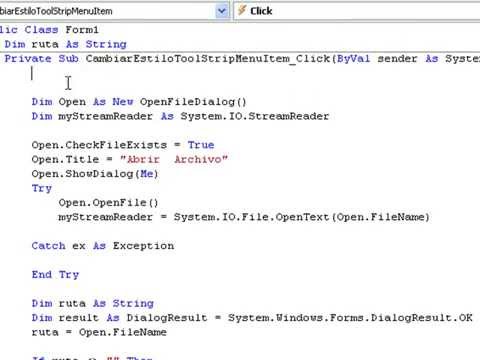The height and width of the screenshot is (360, 480).
Task: Click the "Abrir Archivo" string literal
Action: tap(174, 159)
